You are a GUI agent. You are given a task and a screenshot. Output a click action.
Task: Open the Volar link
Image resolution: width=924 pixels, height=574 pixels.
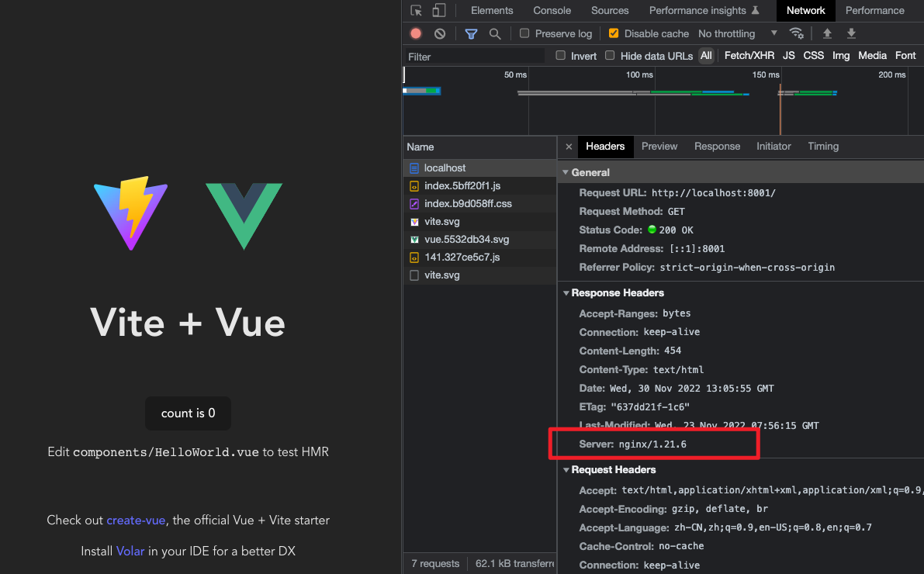[130, 552]
